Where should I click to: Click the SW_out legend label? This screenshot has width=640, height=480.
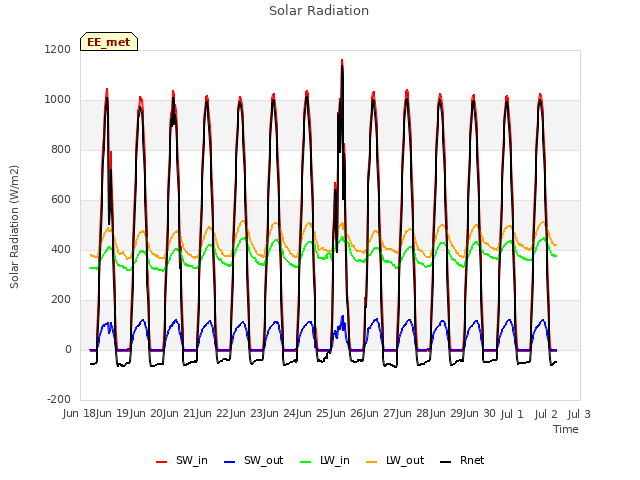tap(263, 461)
